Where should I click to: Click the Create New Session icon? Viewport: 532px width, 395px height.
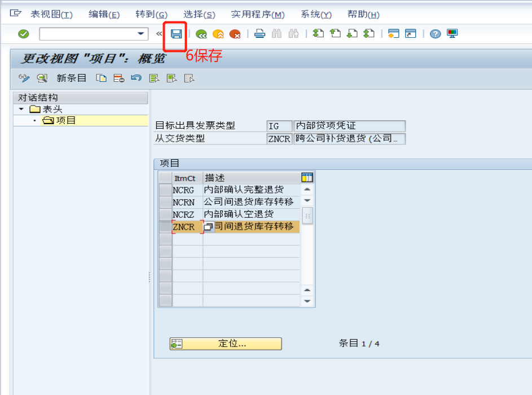click(394, 34)
